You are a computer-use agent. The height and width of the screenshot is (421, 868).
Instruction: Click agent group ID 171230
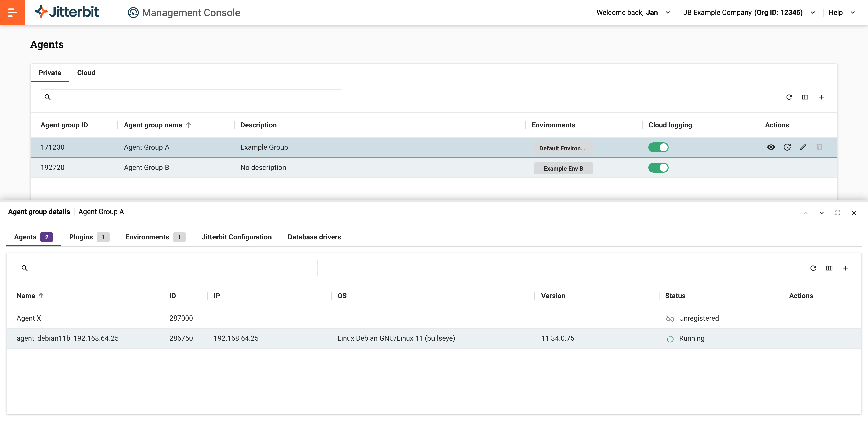pos(52,147)
